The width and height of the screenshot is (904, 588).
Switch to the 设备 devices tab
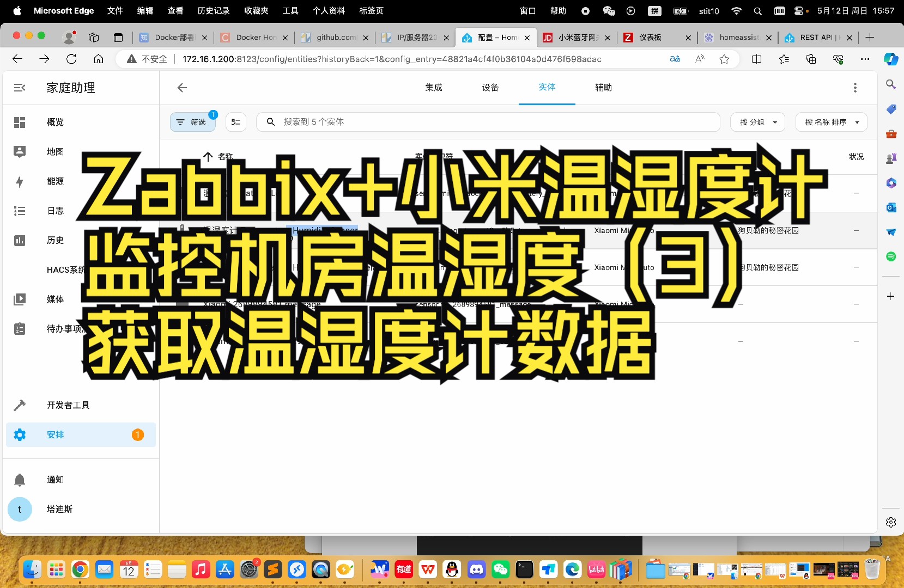point(490,88)
